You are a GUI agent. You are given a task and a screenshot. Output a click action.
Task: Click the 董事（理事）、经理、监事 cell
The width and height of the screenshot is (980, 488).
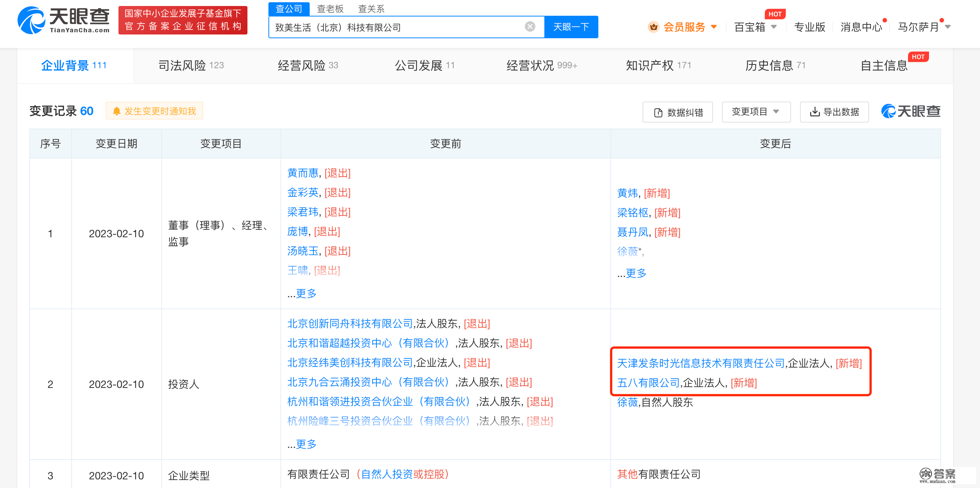click(220, 233)
